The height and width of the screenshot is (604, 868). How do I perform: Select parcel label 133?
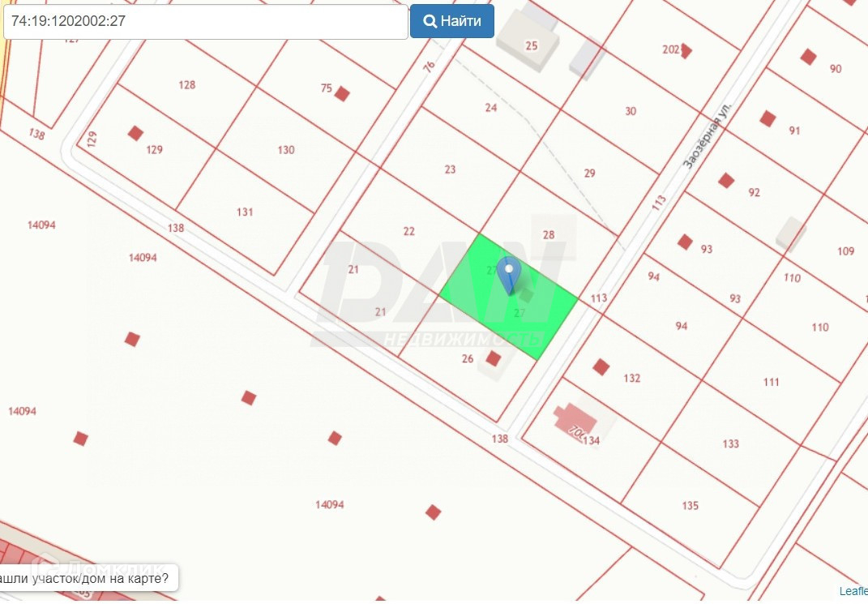(731, 443)
